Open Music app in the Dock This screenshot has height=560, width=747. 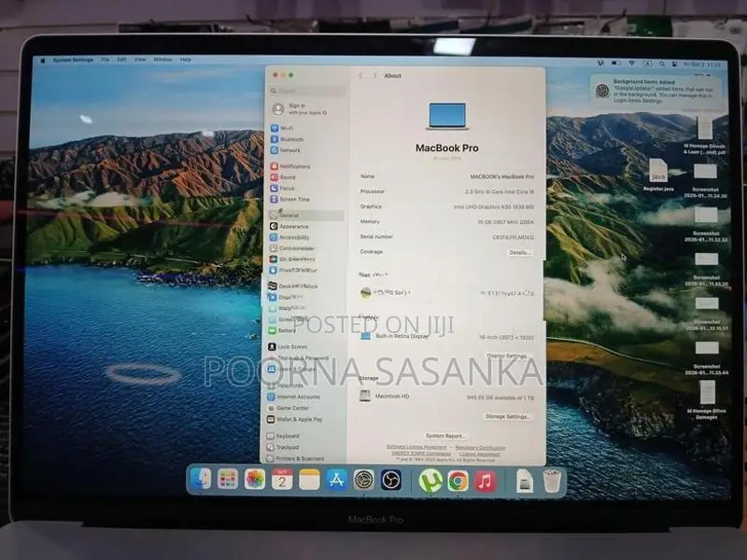[x=485, y=482]
